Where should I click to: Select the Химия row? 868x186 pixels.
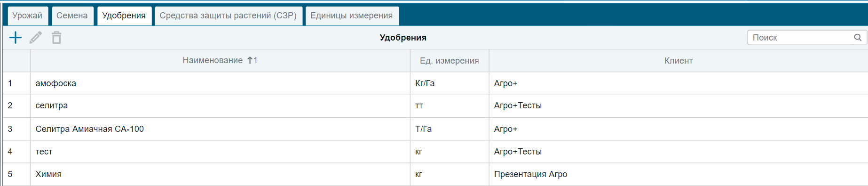(x=435, y=174)
